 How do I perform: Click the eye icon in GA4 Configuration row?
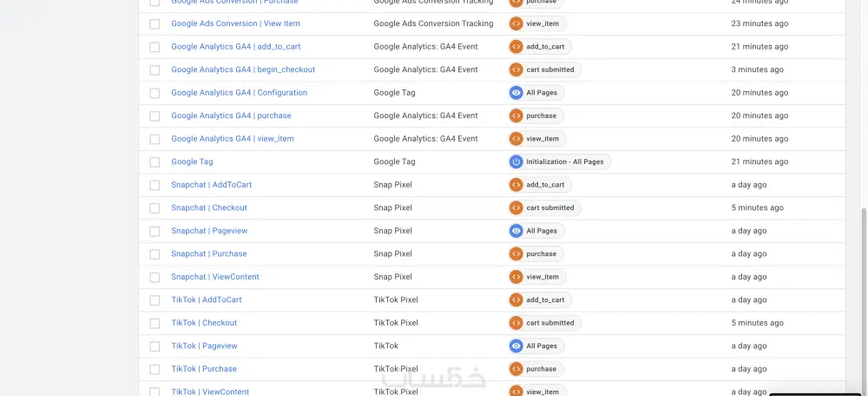[516, 93]
